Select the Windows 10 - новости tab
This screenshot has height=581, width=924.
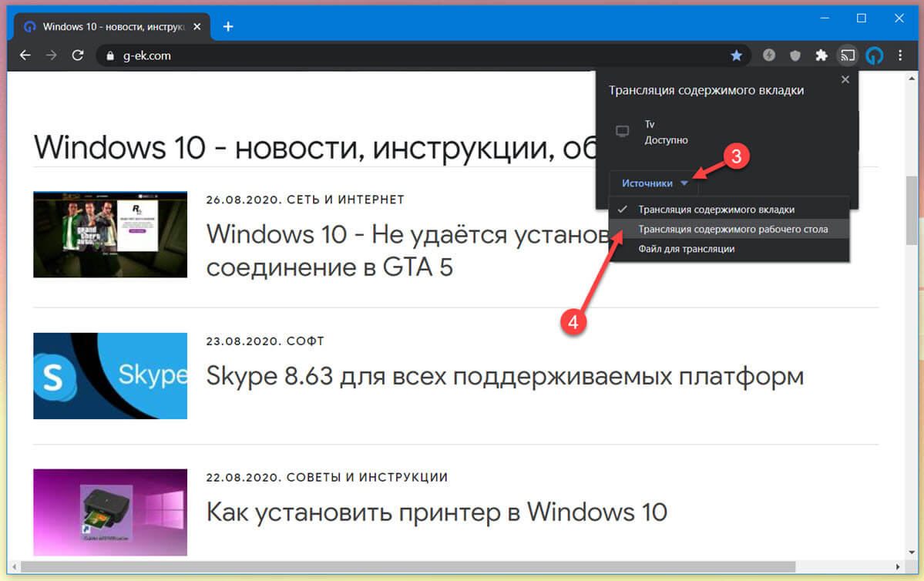[x=112, y=26]
